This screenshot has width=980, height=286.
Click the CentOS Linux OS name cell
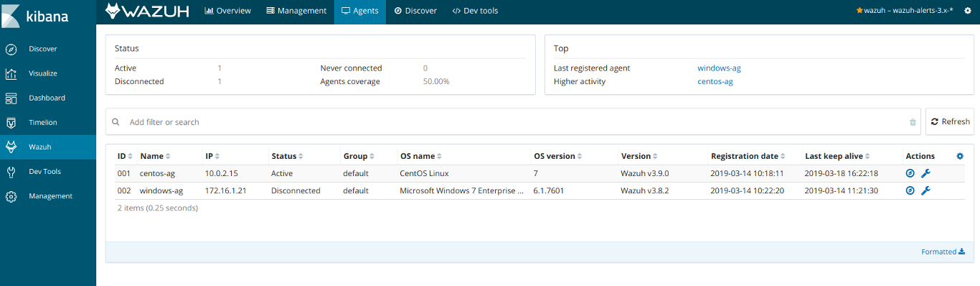[x=424, y=173]
